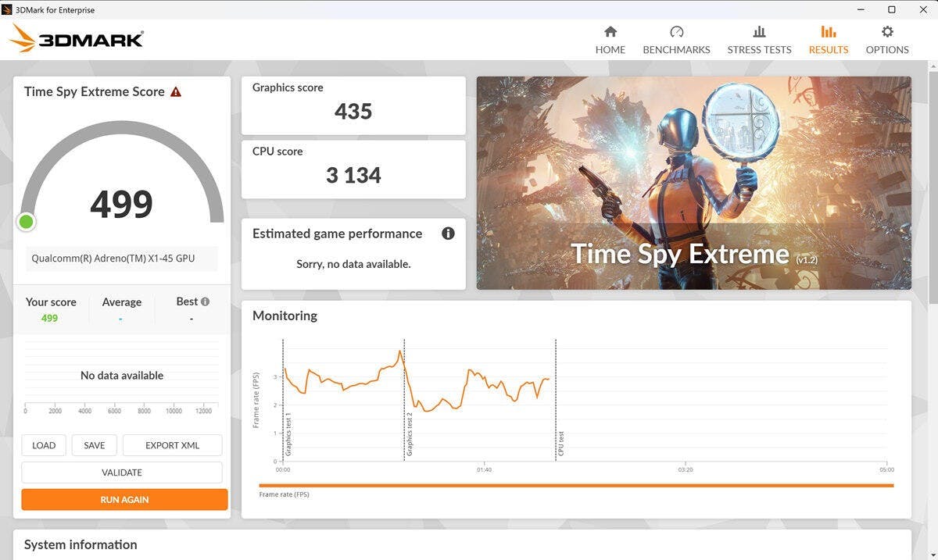Click 'Sorry, no data available.' text

(353, 264)
